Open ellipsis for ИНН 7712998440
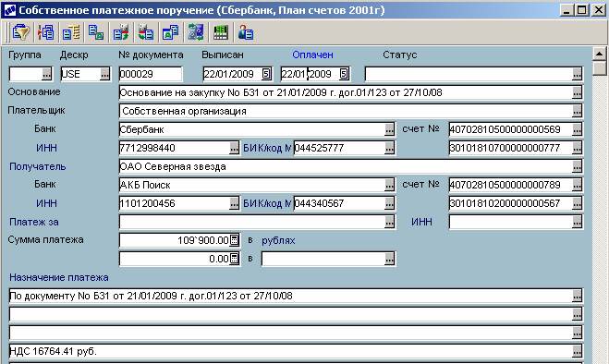 (234, 148)
